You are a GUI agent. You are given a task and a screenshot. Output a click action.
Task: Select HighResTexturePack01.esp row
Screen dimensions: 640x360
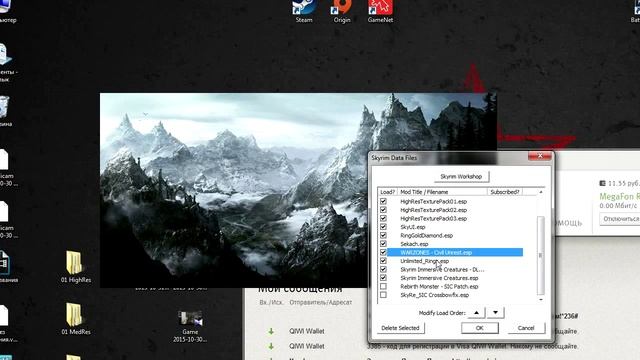point(433,202)
